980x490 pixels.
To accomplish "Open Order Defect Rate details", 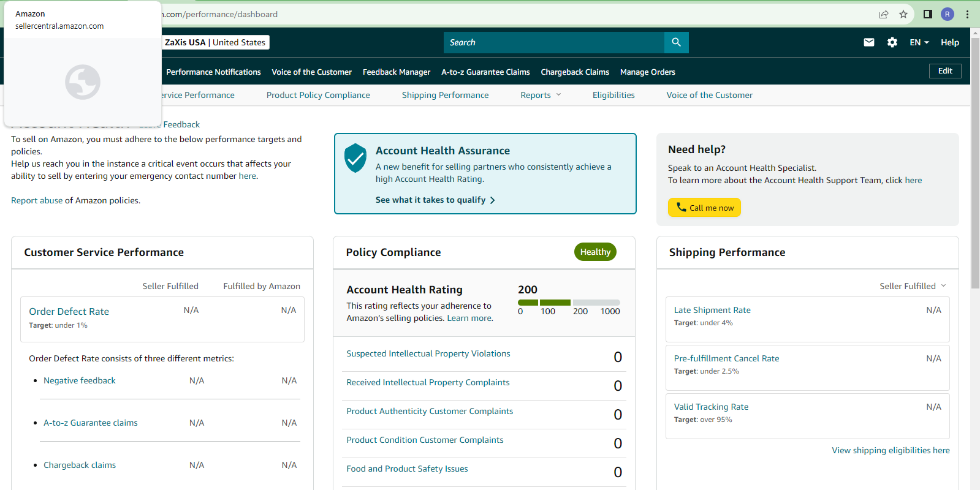I will pos(69,311).
